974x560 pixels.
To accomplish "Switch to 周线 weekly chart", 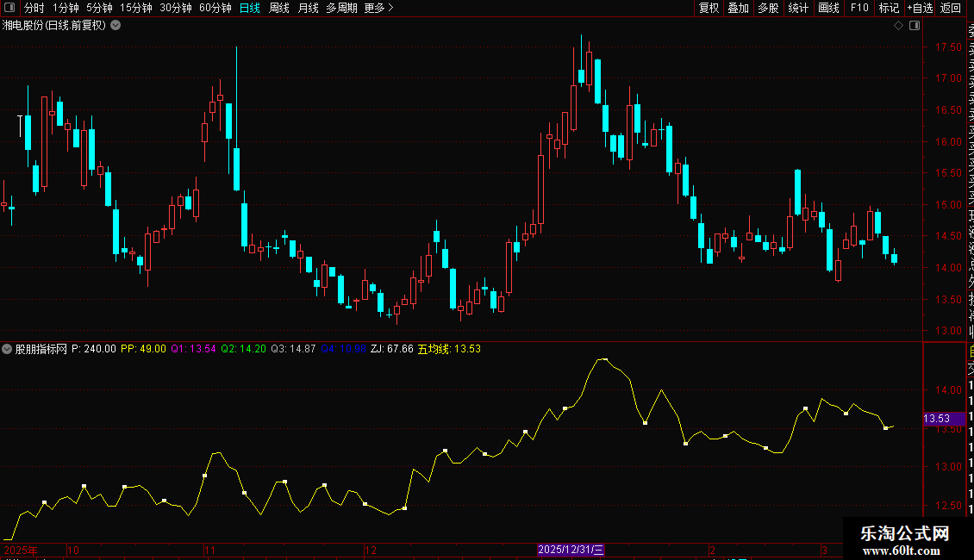I will tap(279, 8).
